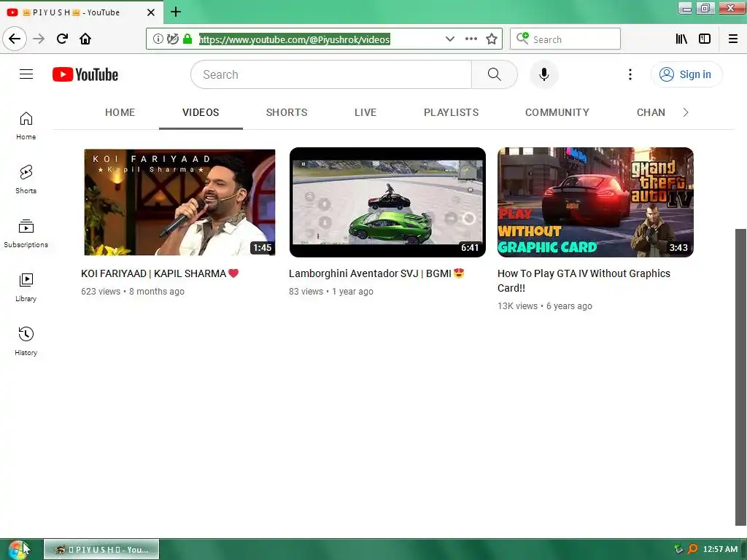Screen dimensions: 747x560
Task: Click title Lamborghini Aventador SVJ | BGMI
Action: click(376, 273)
